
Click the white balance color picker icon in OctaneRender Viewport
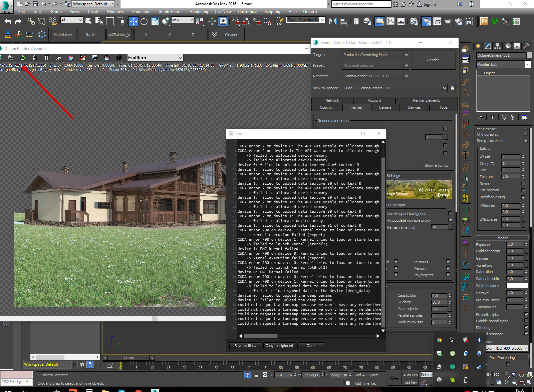point(71,58)
